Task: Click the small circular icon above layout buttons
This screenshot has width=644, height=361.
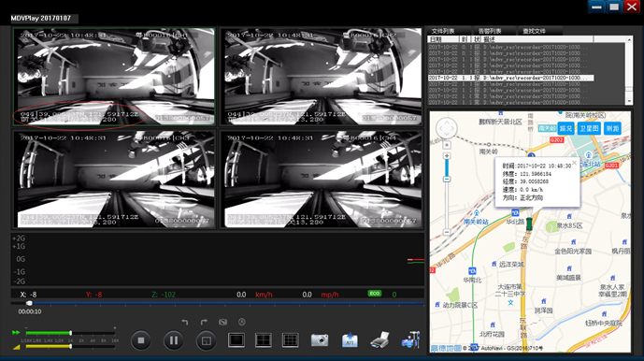Action: tap(242, 322)
